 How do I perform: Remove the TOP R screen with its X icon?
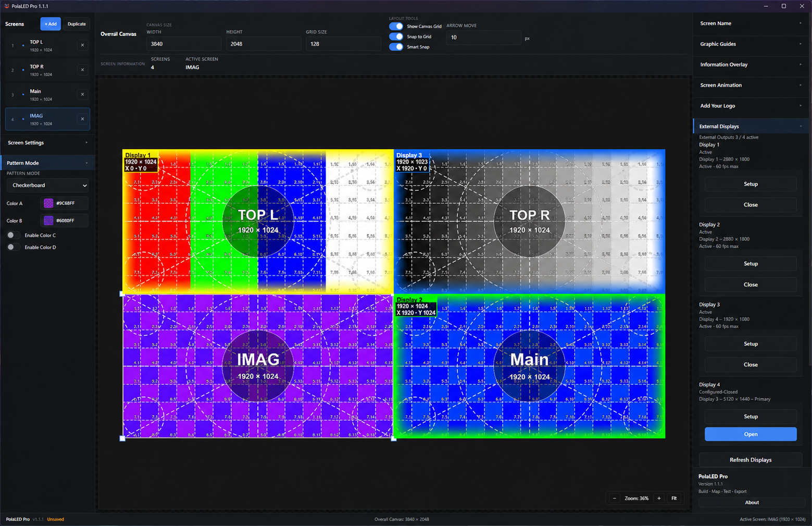coord(82,70)
